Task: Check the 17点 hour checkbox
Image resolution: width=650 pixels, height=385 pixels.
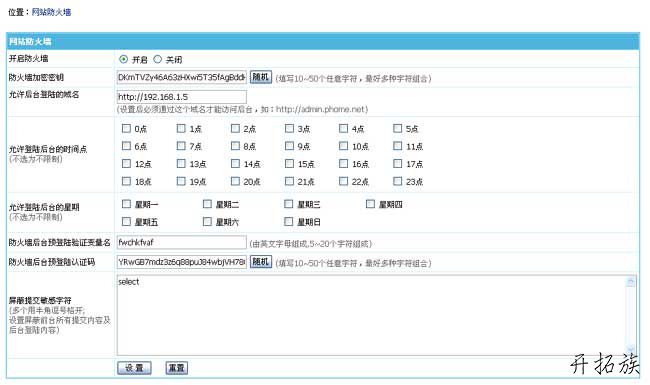Action: (398, 164)
